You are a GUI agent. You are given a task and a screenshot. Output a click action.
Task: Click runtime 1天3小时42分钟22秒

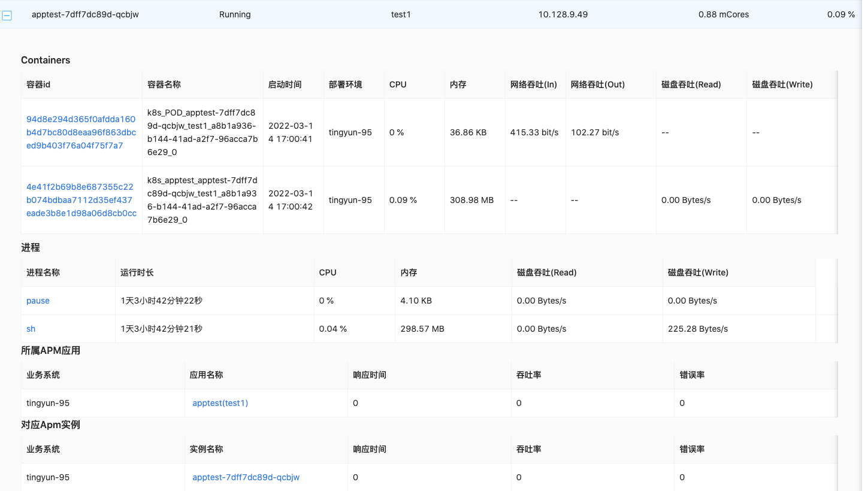pos(161,301)
